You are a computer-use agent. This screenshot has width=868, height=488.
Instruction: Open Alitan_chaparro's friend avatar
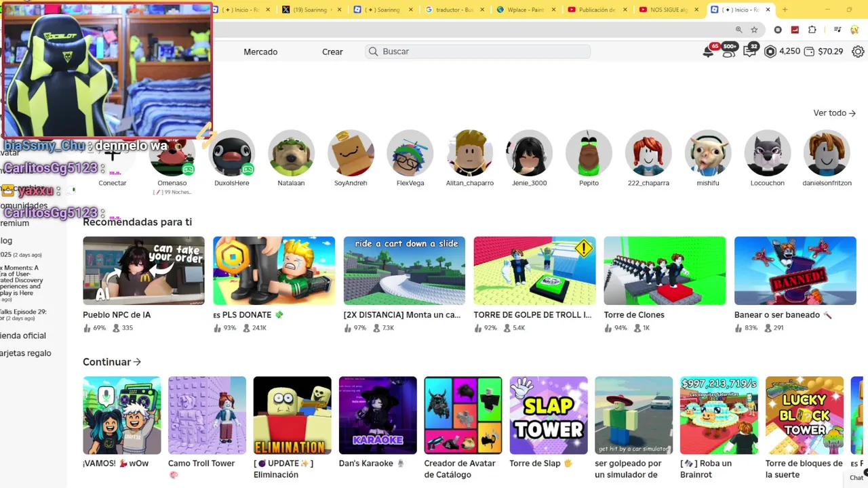470,154
